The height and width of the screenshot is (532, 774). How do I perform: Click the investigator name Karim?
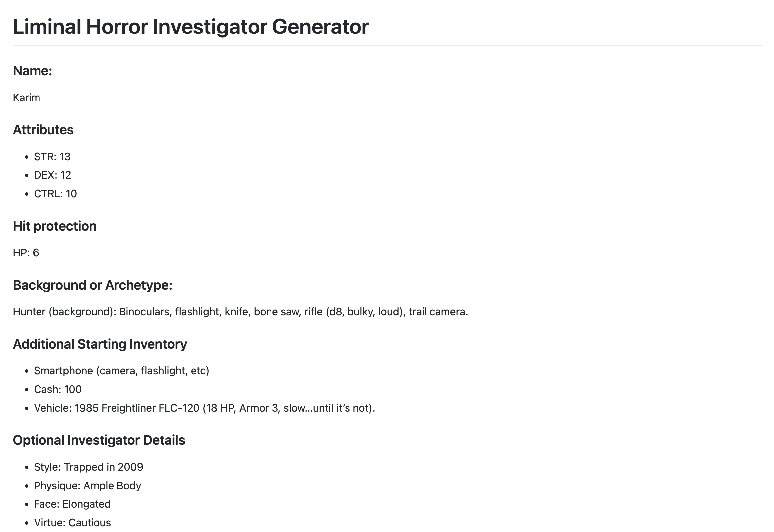[26, 98]
